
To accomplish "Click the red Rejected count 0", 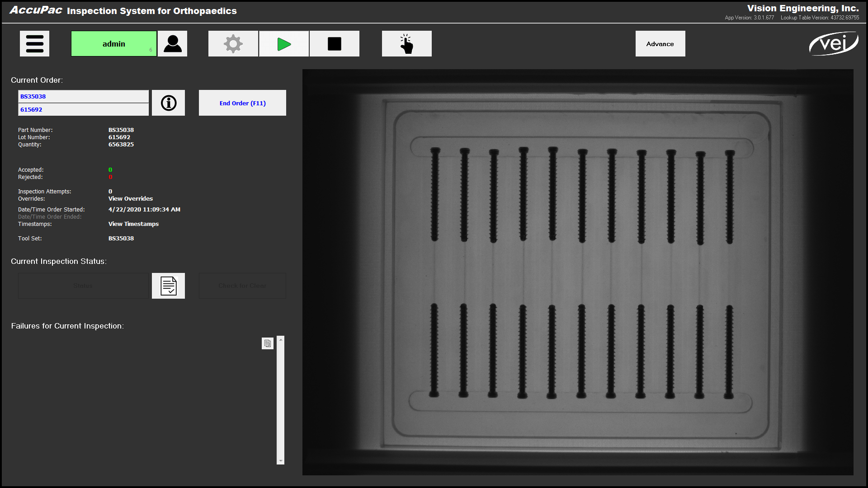I will coord(110,177).
